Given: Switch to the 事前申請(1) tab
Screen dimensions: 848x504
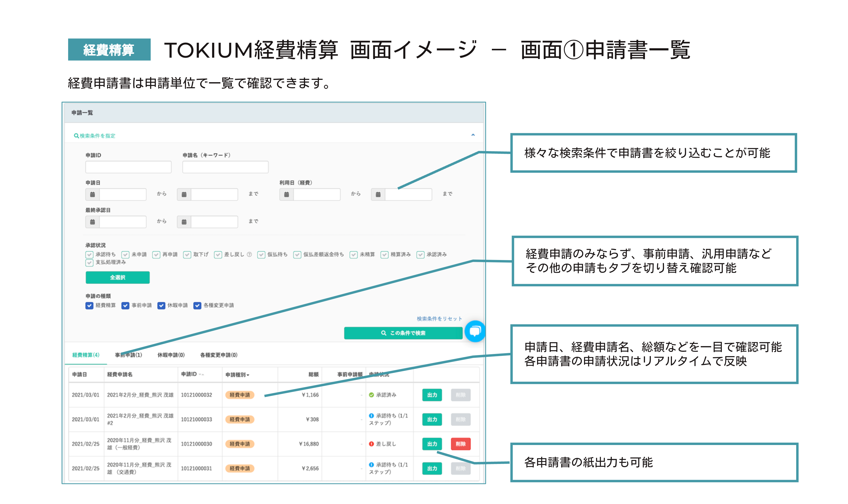Looking at the screenshot, I should [129, 355].
